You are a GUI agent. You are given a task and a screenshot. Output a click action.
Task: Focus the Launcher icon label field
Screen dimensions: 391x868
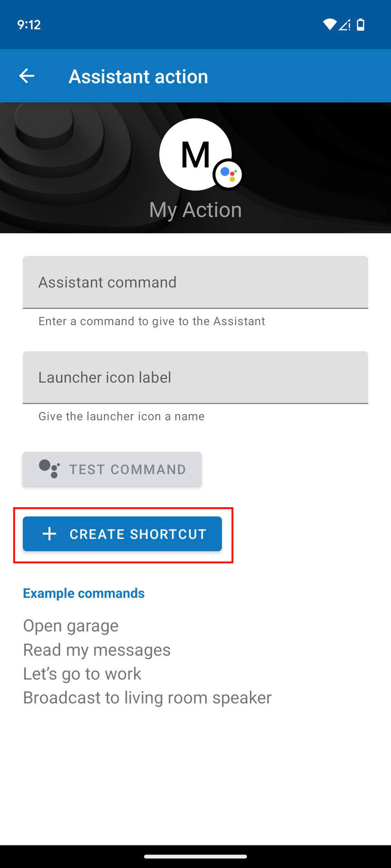coord(195,377)
